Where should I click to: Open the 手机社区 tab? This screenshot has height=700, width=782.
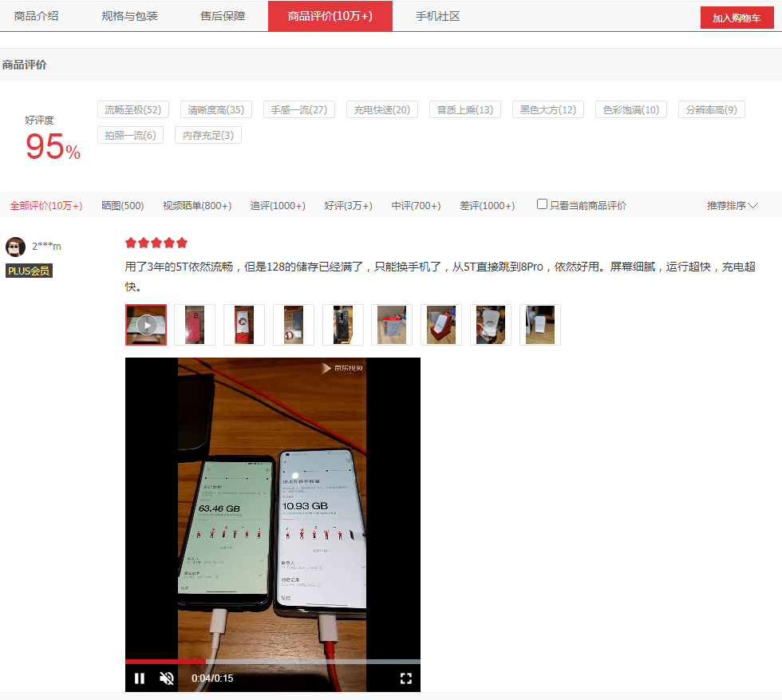coord(437,16)
